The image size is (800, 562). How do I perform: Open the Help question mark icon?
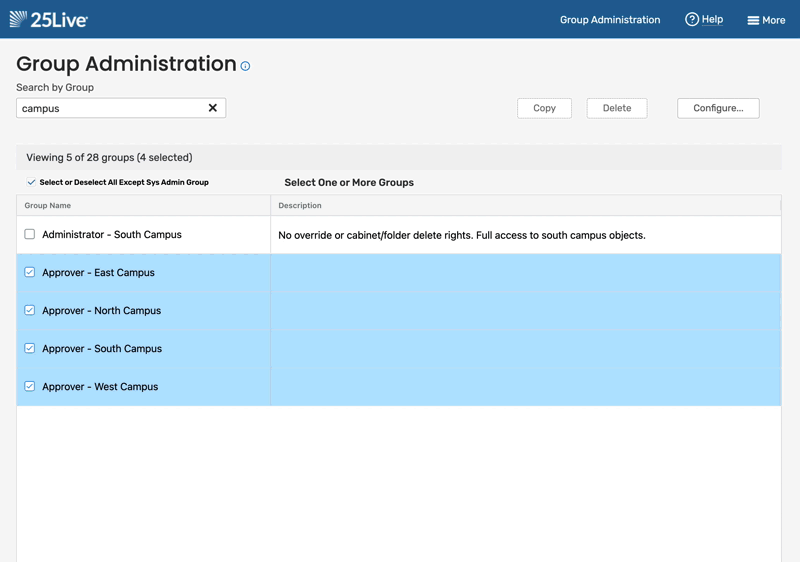691,19
